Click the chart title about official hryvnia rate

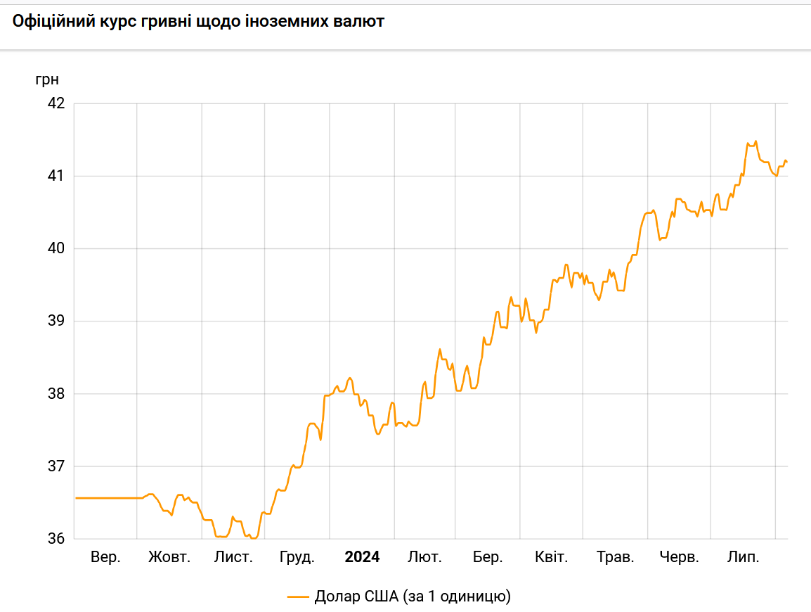pos(197,21)
